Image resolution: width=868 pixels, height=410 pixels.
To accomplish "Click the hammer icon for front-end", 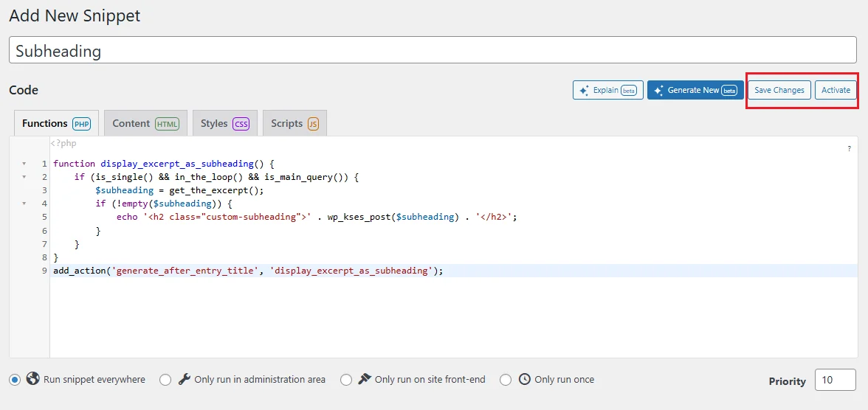I will coord(364,380).
